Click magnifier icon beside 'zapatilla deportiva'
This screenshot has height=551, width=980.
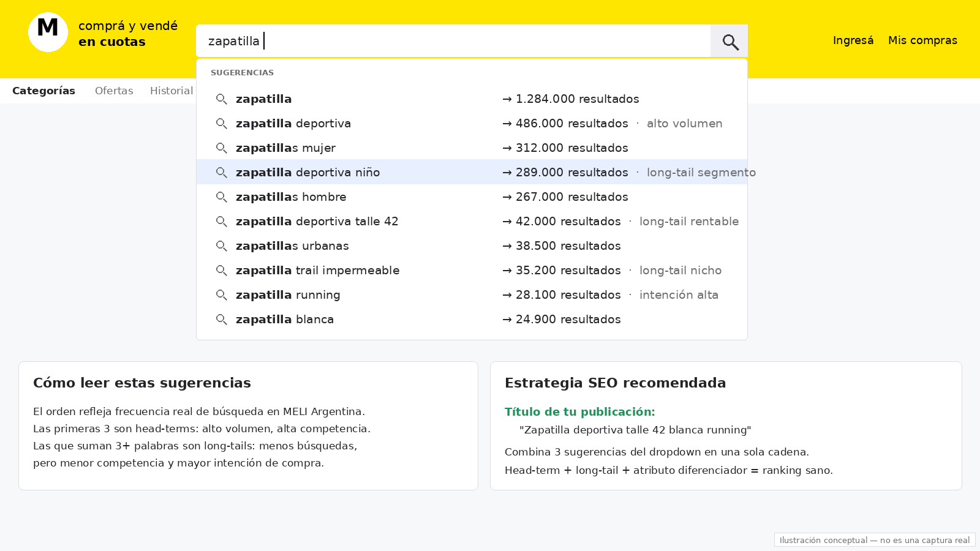[x=222, y=124]
